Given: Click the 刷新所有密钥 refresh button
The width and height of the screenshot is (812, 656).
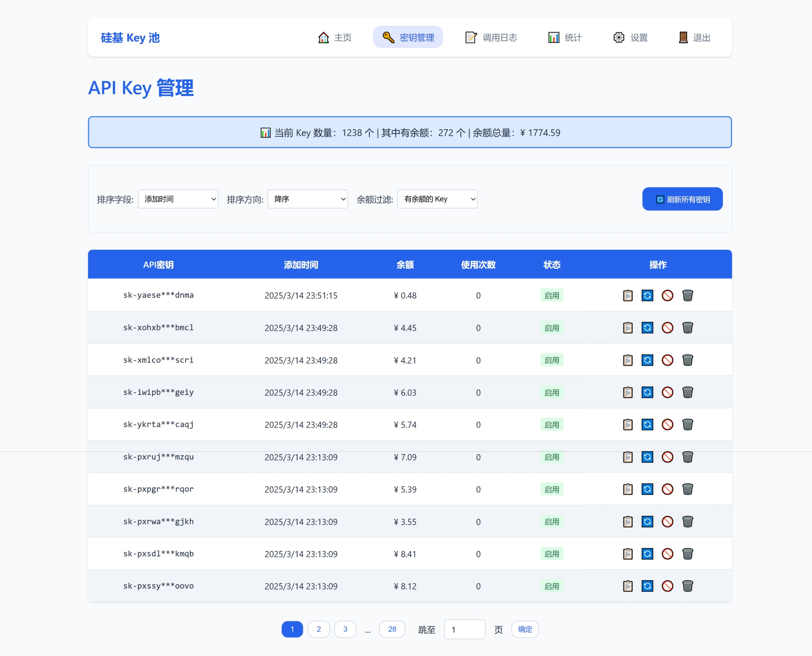Looking at the screenshot, I should coord(682,199).
